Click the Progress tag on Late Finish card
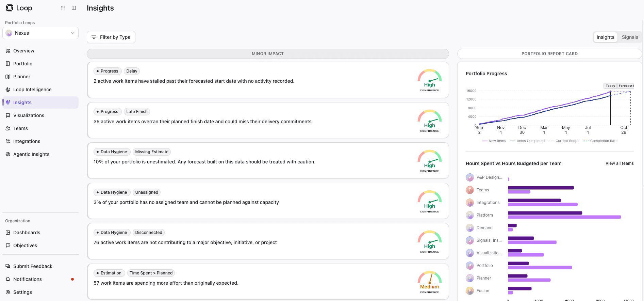This screenshot has height=301, width=644. (x=107, y=112)
